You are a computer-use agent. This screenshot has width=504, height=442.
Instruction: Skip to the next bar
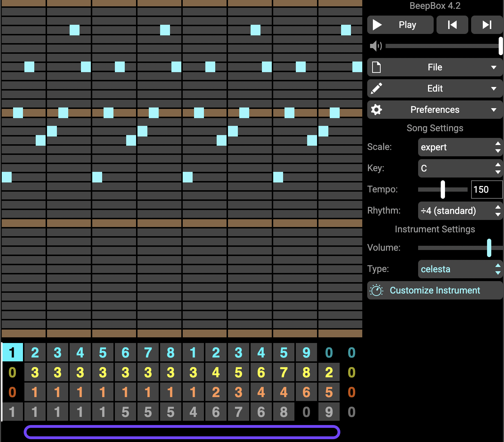point(487,25)
